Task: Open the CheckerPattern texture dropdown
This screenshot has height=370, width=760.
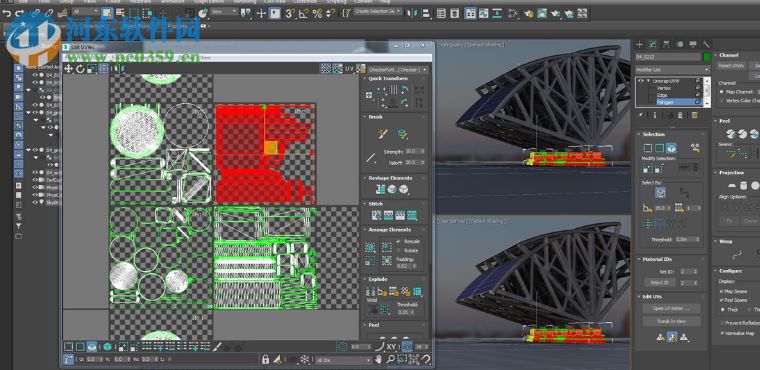Action: click(398, 69)
